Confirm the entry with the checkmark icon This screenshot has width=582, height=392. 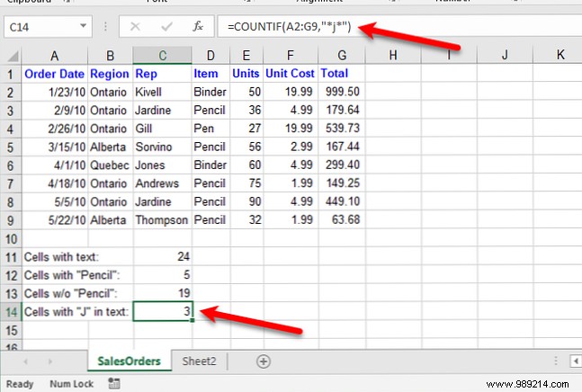[166, 26]
